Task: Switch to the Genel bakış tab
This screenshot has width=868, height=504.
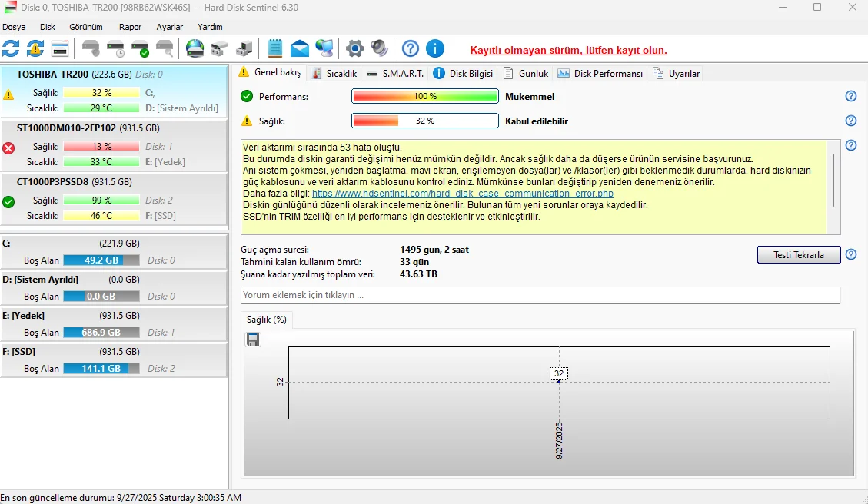Action: pos(270,72)
